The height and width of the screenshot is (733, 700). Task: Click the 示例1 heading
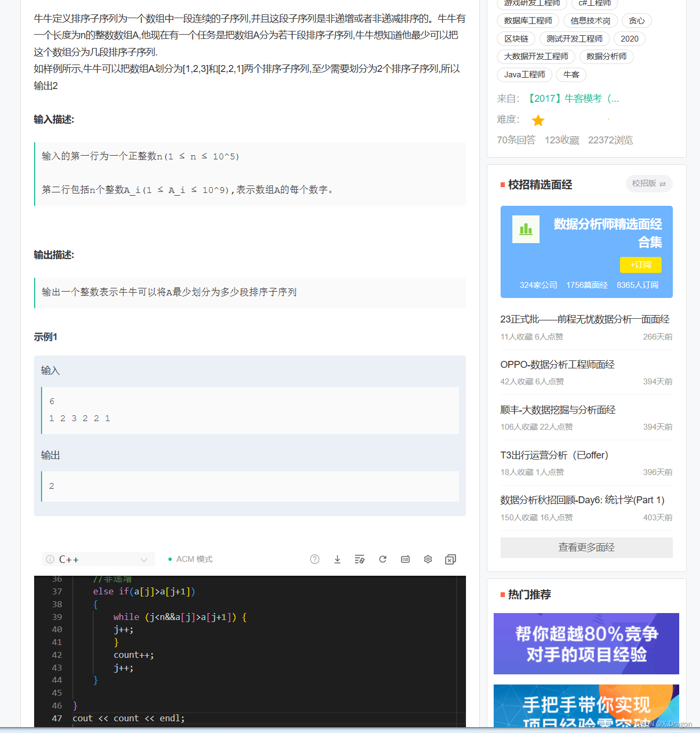(45, 337)
